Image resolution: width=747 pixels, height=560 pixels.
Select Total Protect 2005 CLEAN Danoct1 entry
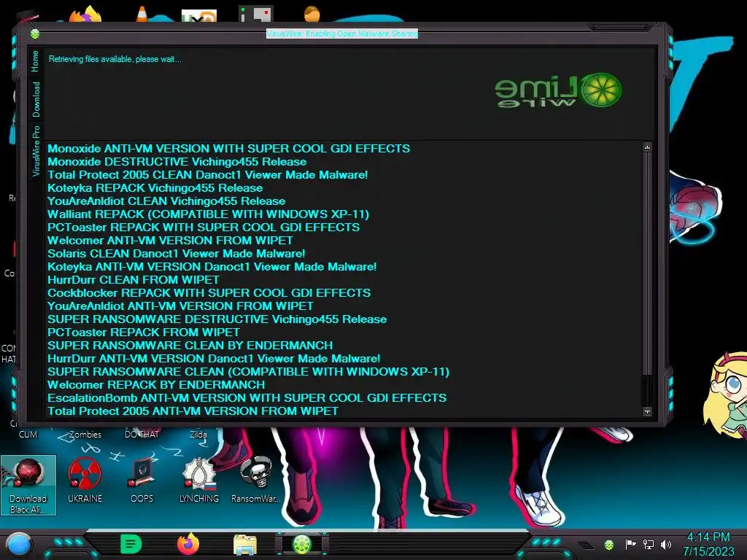208,175
